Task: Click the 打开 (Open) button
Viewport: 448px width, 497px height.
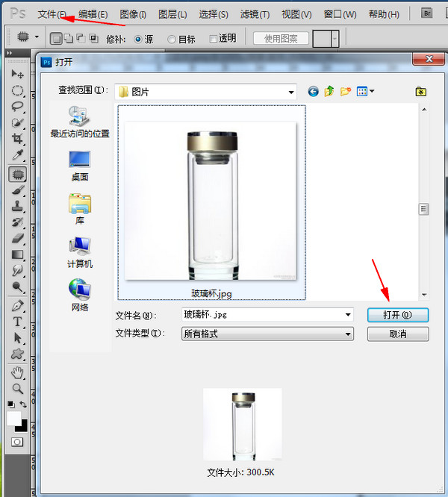Action: pyautogui.click(x=398, y=315)
